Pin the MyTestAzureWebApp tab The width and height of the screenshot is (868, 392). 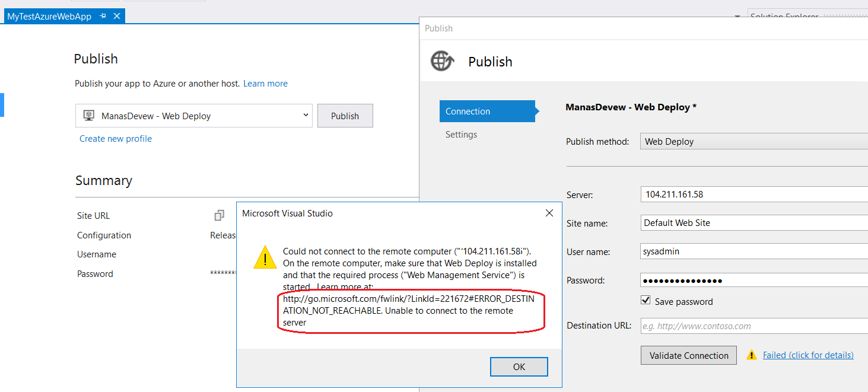pos(103,17)
